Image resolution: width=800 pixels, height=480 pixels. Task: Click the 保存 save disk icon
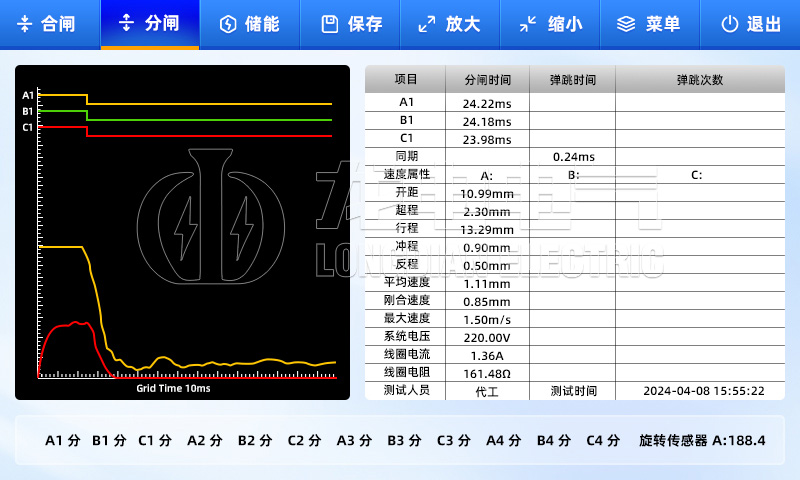click(x=329, y=24)
